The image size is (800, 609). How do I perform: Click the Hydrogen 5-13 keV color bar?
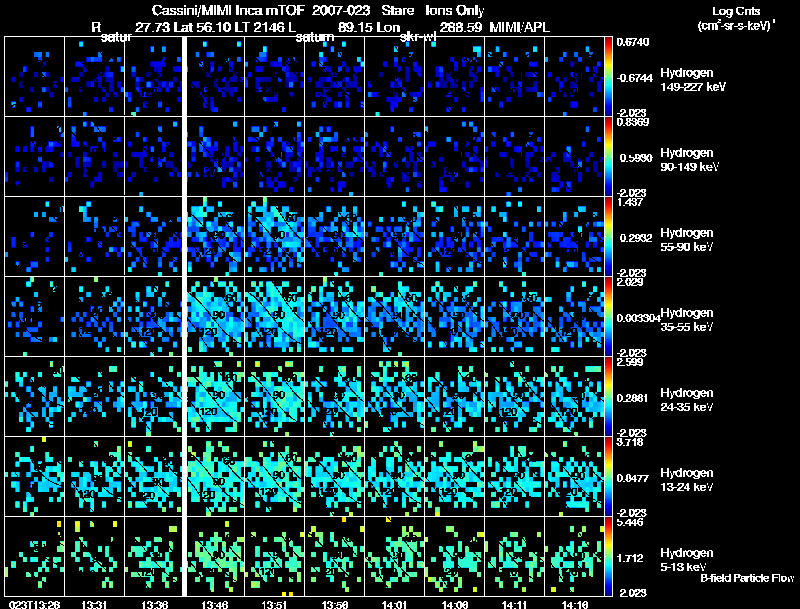point(608,556)
